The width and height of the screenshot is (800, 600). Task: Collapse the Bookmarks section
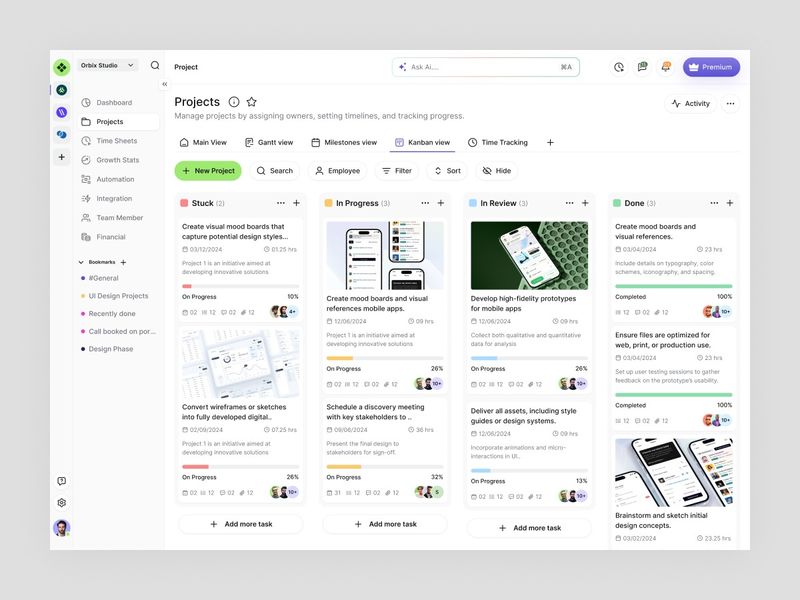pyautogui.click(x=82, y=260)
